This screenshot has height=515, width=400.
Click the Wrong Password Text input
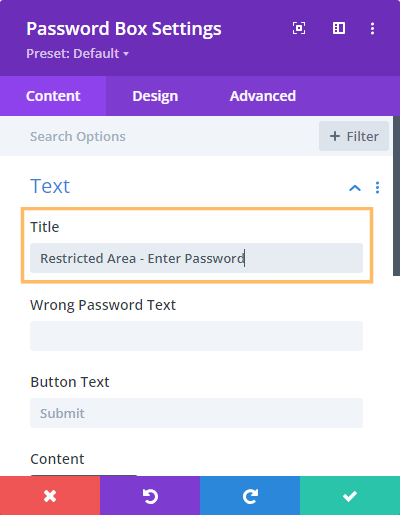pos(196,336)
